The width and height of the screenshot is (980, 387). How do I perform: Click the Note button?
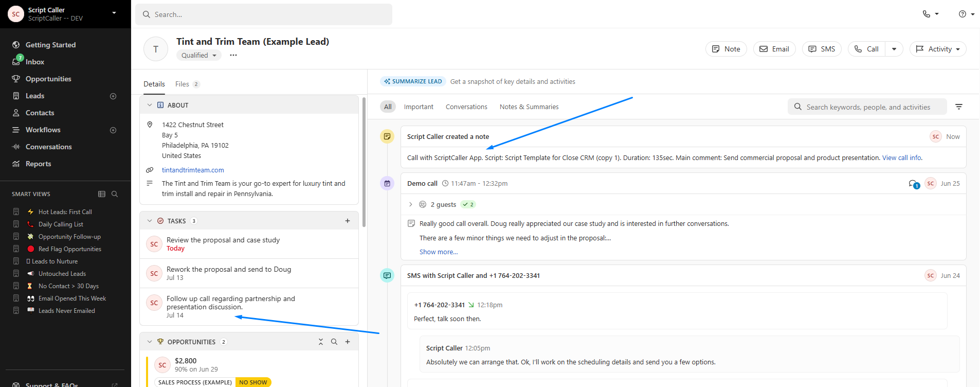point(726,49)
